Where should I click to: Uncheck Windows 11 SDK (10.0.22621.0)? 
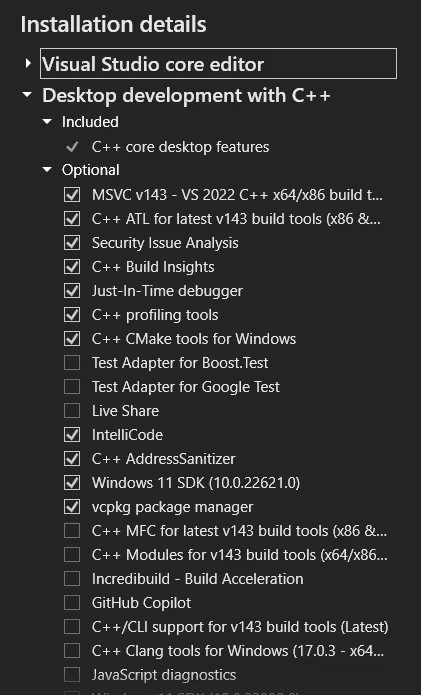point(72,483)
